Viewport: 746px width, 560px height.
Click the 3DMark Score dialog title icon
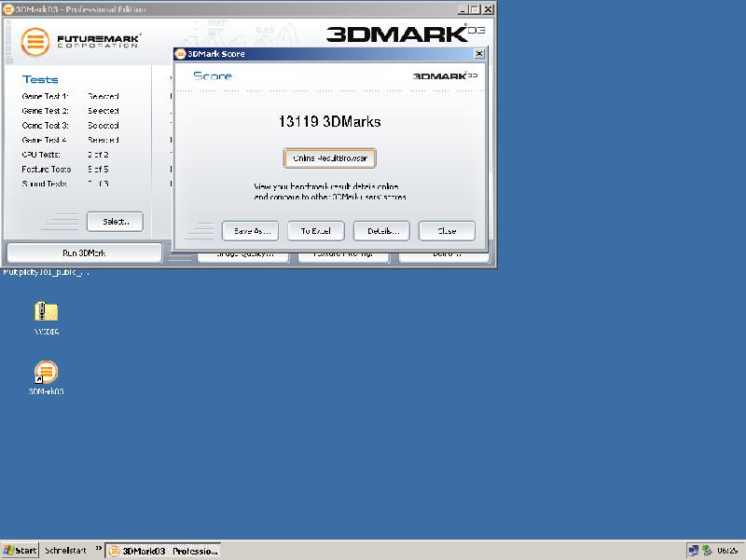pyautogui.click(x=180, y=54)
